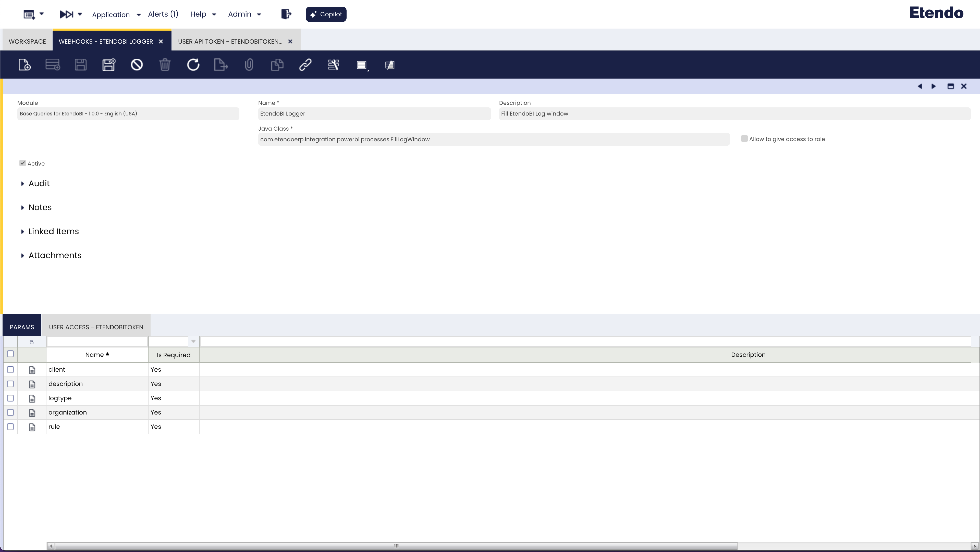Image resolution: width=980 pixels, height=552 pixels.
Task: Sort by Is Required column header
Action: tap(174, 355)
